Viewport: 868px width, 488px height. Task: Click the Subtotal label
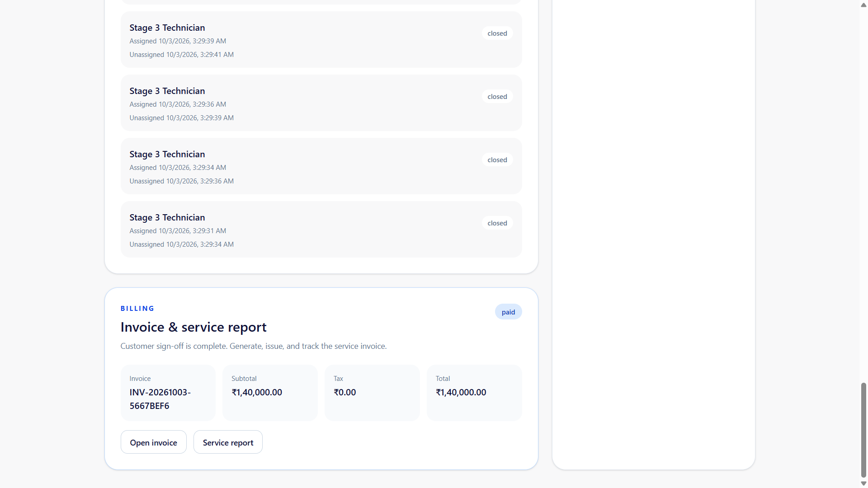[244, 379]
